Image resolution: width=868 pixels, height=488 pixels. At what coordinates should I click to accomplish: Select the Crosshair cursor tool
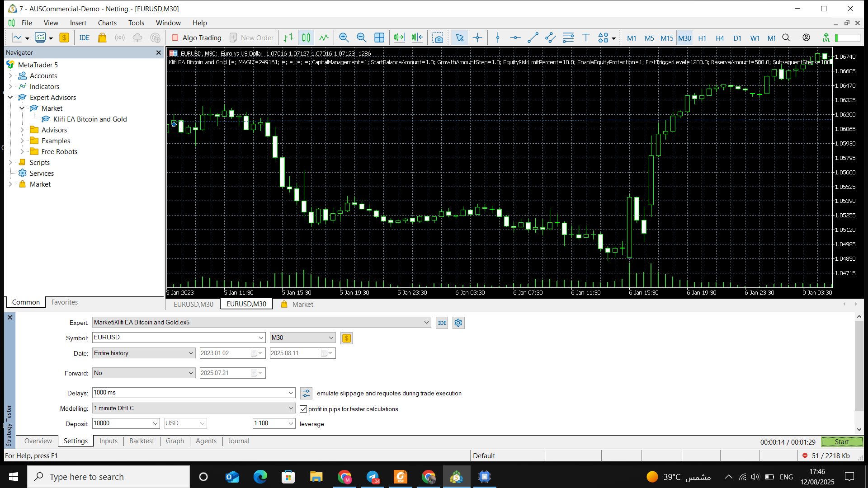(x=477, y=38)
